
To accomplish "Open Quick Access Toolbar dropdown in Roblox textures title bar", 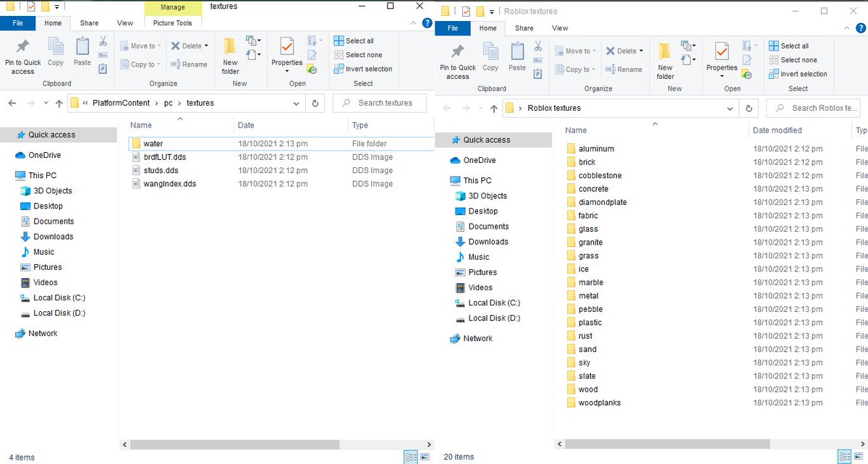I will point(491,12).
